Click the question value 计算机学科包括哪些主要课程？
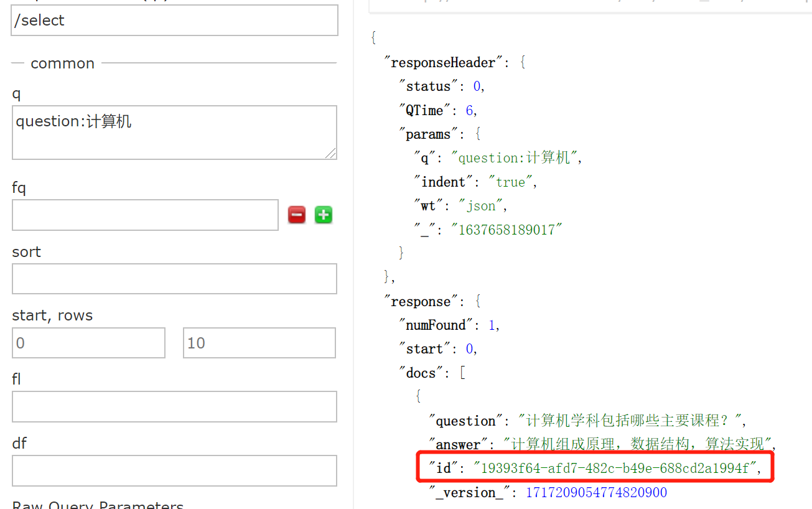 pos(631,421)
